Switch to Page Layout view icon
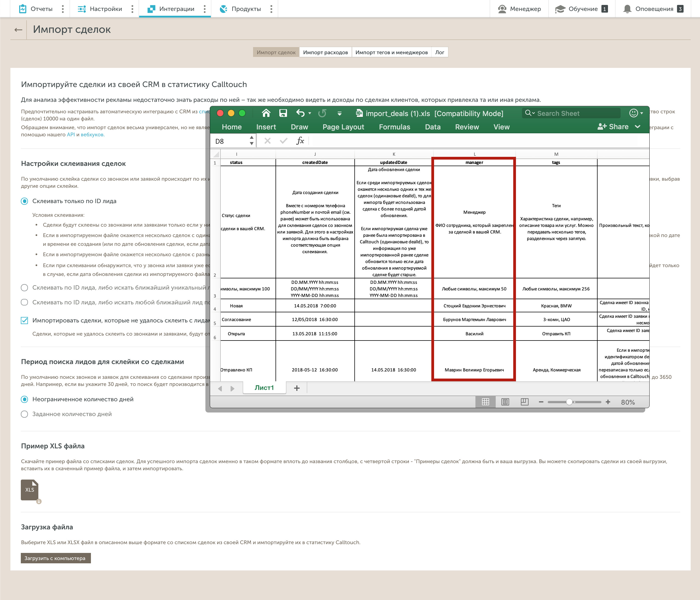This screenshot has height=600, width=700. coord(505,402)
